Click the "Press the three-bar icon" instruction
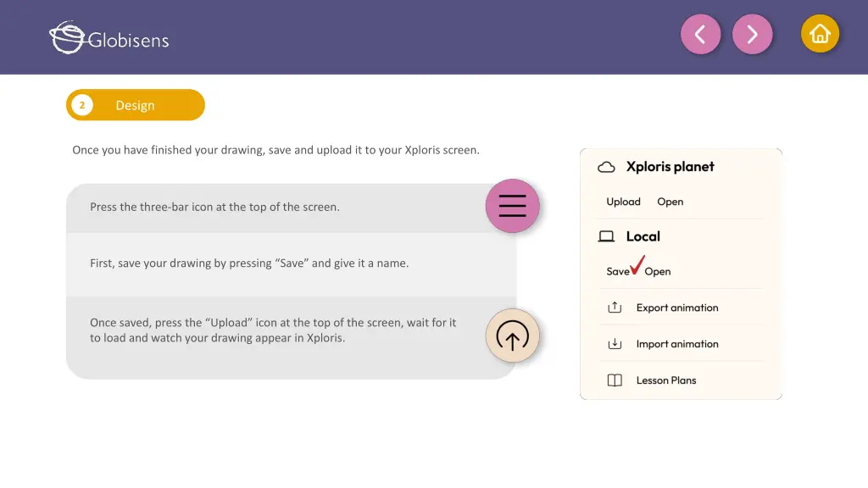The height and width of the screenshot is (488, 868). [214, 207]
